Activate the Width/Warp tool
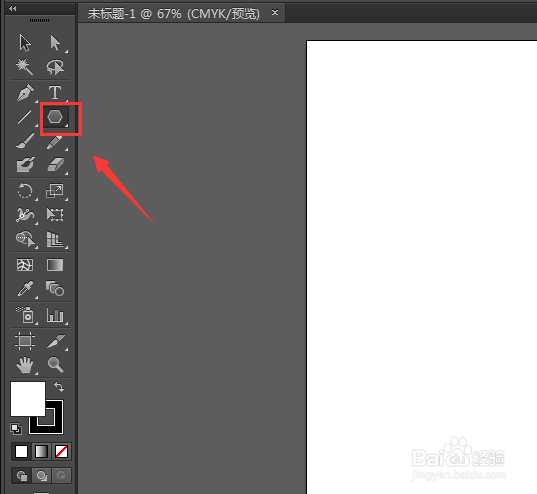This screenshot has width=537, height=494. point(25,215)
